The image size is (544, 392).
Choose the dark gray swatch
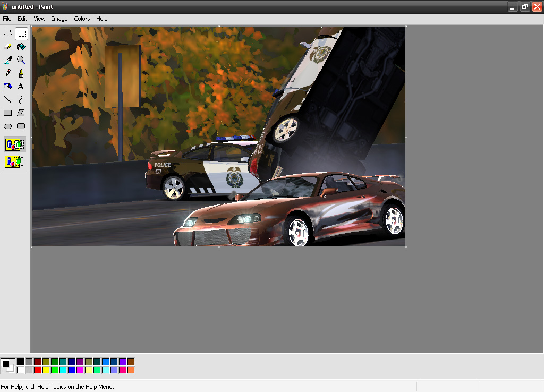[29, 362]
